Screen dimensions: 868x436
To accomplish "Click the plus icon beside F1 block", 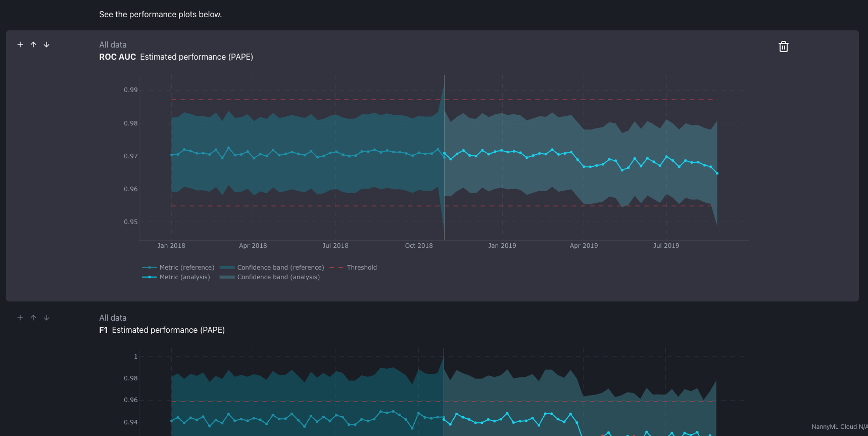I will (20, 318).
